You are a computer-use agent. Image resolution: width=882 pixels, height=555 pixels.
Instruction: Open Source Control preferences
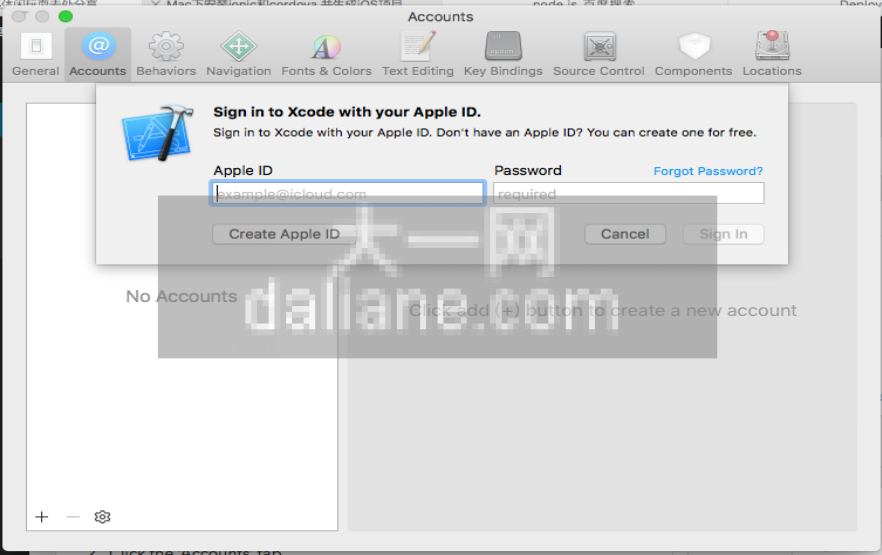598,54
